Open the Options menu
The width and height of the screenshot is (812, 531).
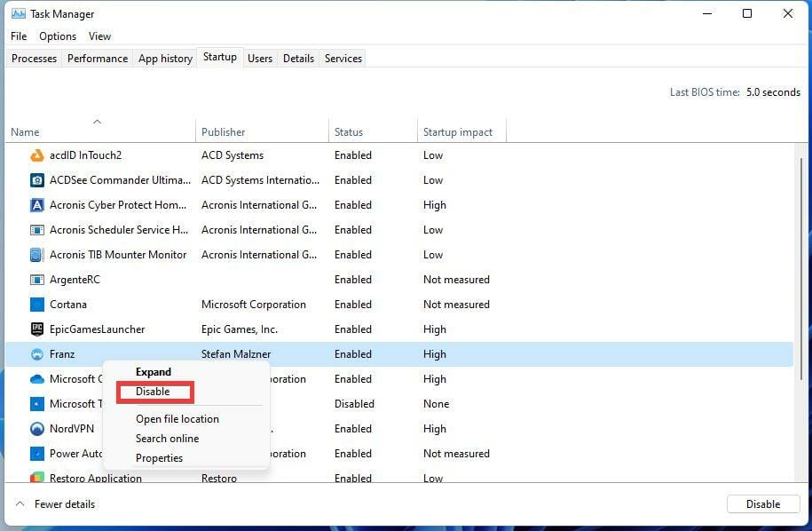coord(57,36)
